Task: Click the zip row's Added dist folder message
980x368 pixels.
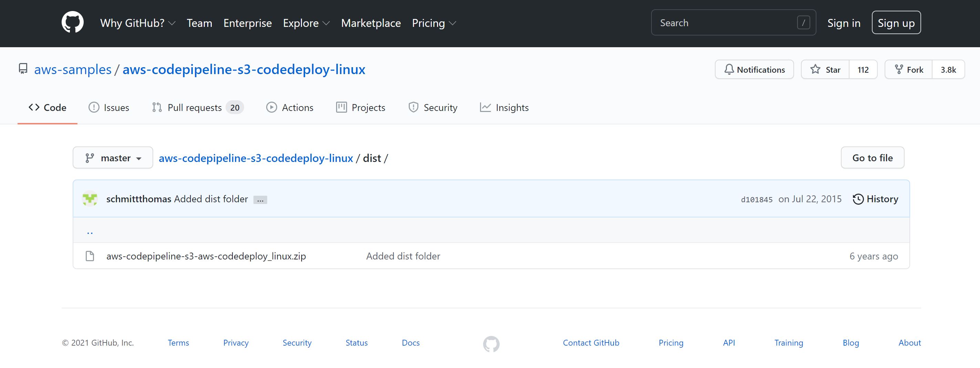Action: pyautogui.click(x=403, y=256)
